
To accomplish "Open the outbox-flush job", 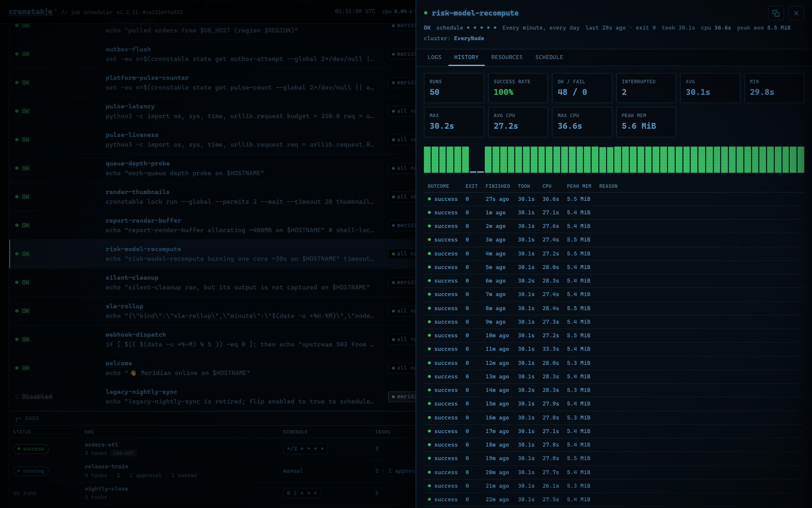I will tap(212, 54).
